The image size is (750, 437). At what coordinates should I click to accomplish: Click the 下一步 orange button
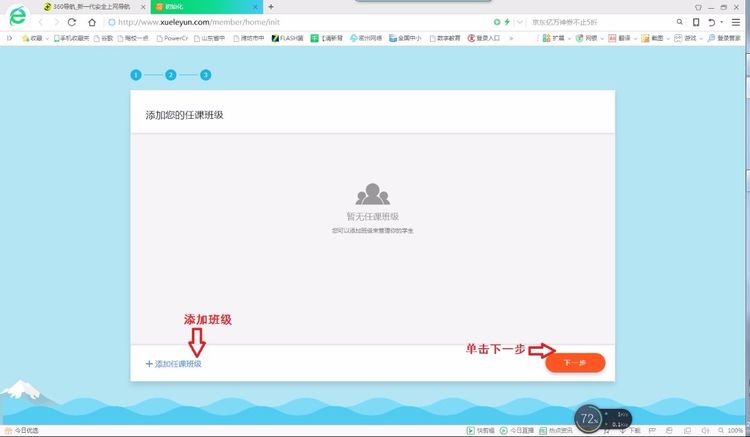(575, 362)
